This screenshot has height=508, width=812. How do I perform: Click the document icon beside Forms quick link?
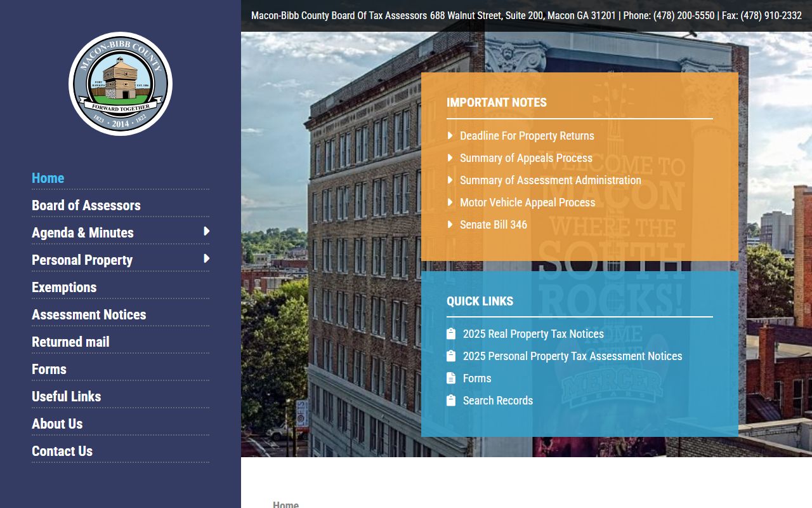point(451,378)
